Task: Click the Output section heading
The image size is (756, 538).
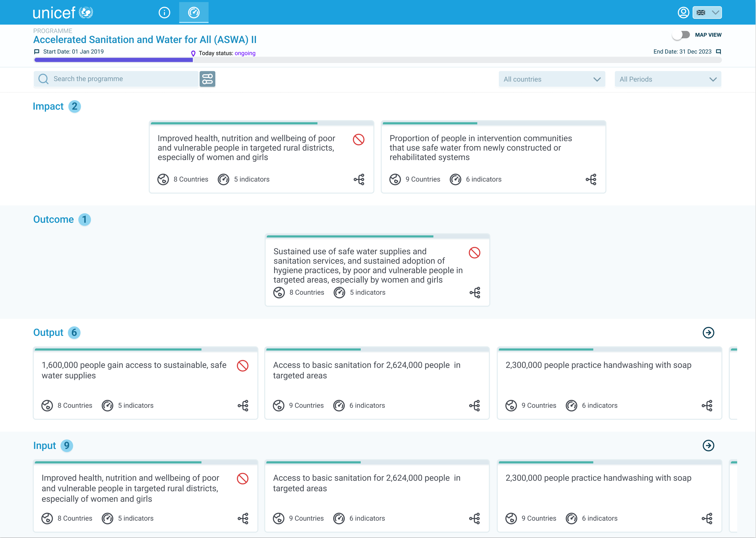Action: pos(48,332)
